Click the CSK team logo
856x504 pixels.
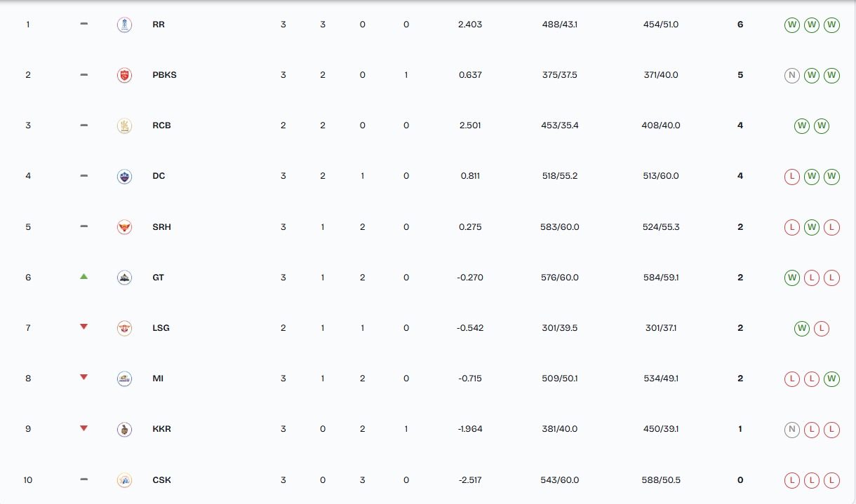124,480
